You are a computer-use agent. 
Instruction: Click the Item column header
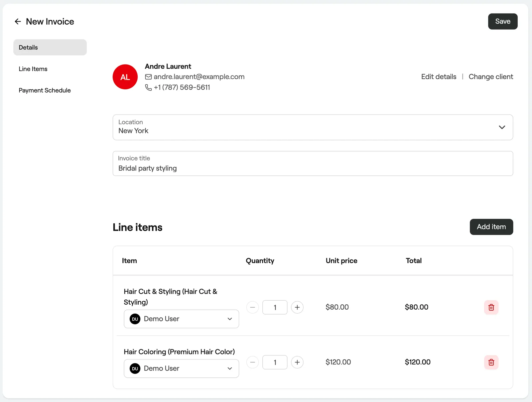[x=129, y=261]
